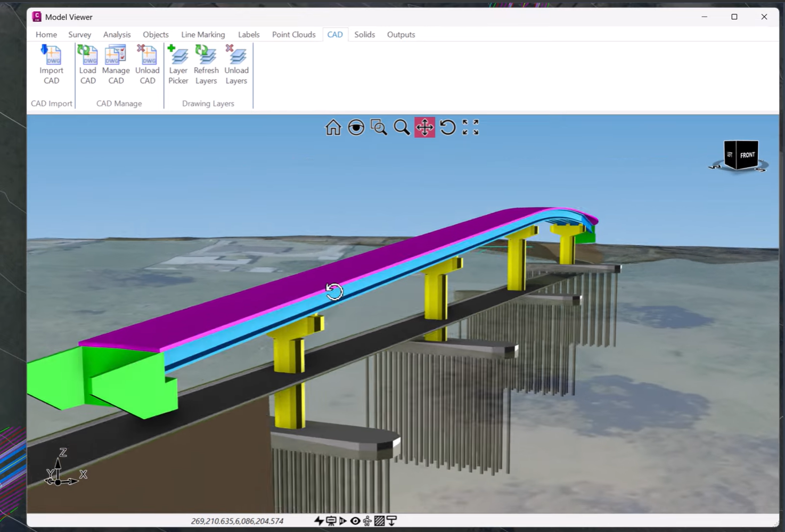Toggle the pan move tool
Viewport: 785px width, 532px height.
pyautogui.click(x=424, y=127)
